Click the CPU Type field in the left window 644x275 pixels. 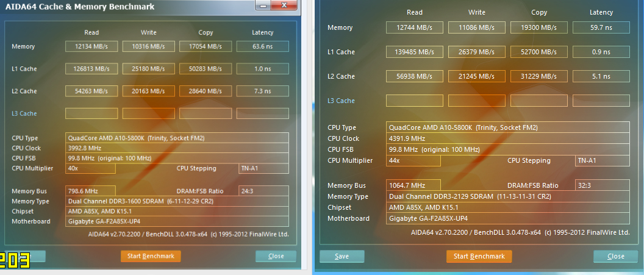click(177, 138)
